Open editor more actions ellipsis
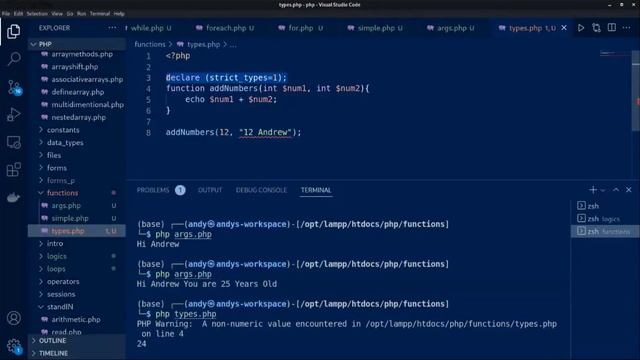The width and height of the screenshot is (640, 360). tap(627, 28)
